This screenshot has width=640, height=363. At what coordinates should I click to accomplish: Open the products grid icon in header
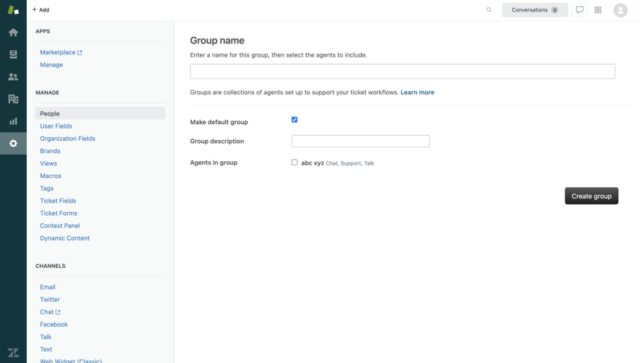pyautogui.click(x=598, y=10)
